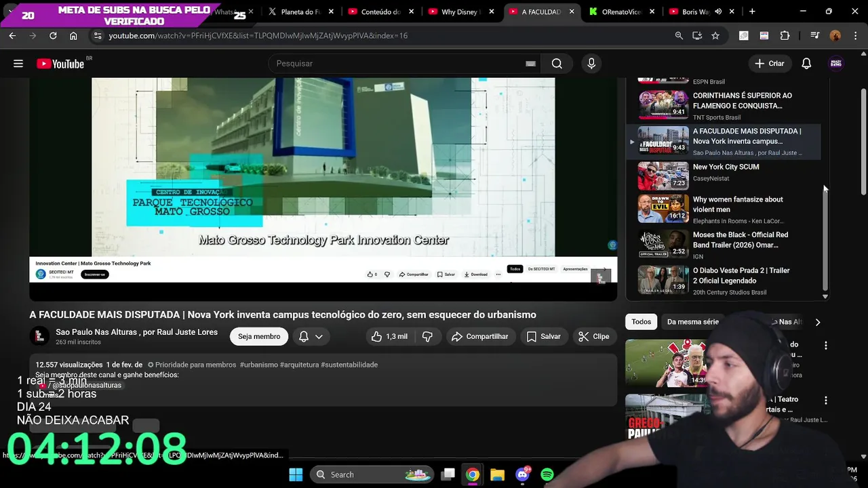Open the zoom indicator in address bar
Image resolution: width=868 pixels, height=488 pixels.
(679, 36)
